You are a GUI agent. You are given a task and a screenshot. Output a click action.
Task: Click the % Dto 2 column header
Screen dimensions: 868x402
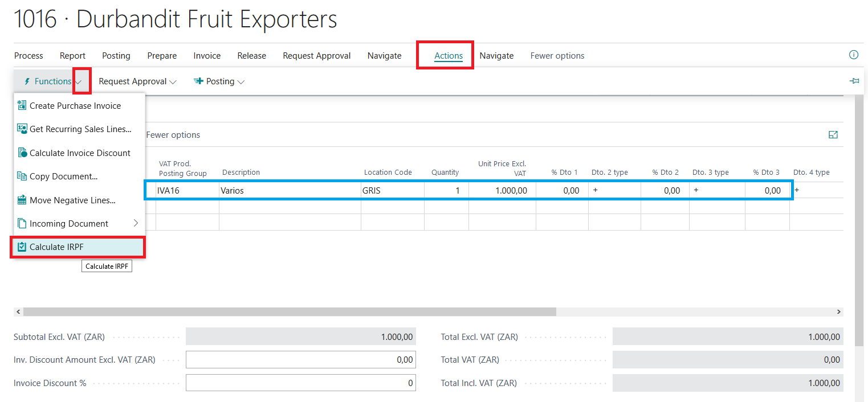(x=666, y=173)
